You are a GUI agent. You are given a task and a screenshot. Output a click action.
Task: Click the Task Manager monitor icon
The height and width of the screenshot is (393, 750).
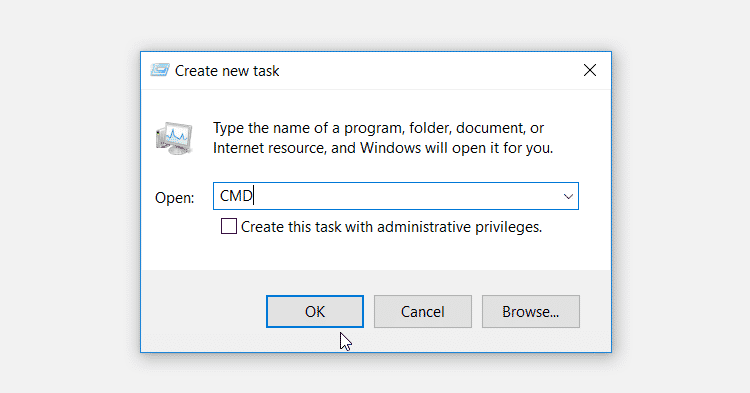[174, 138]
